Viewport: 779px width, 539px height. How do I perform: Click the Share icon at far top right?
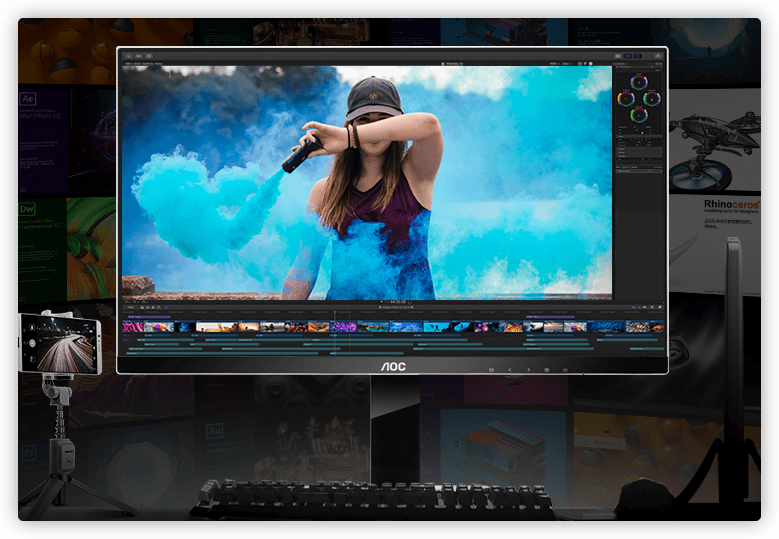[x=658, y=56]
